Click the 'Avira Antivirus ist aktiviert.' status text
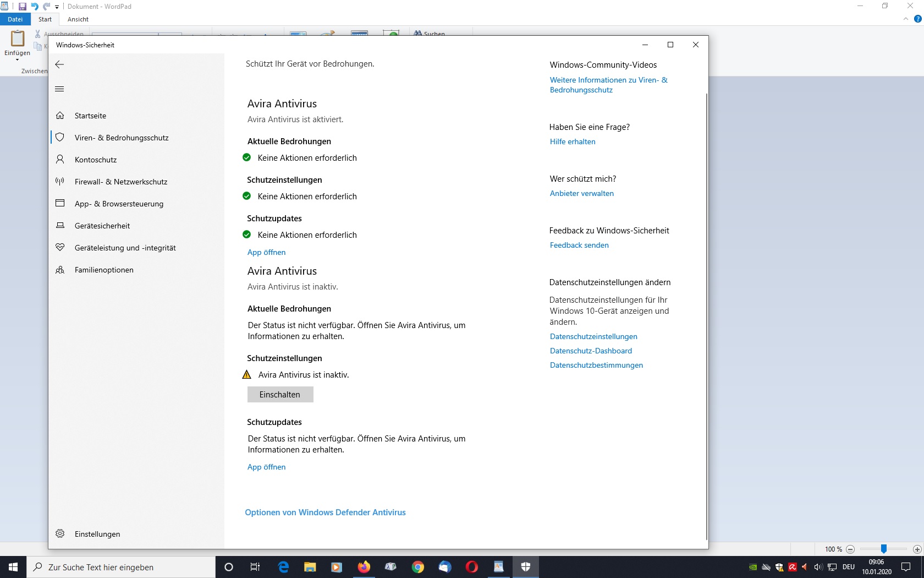Image resolution: width=924 pixels, height=578 pixels. (x=295, y=119)
